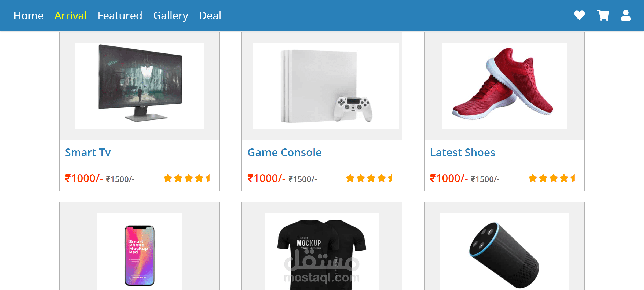Open the Deal nav link

pyautogui.click(x=210, y=16)
